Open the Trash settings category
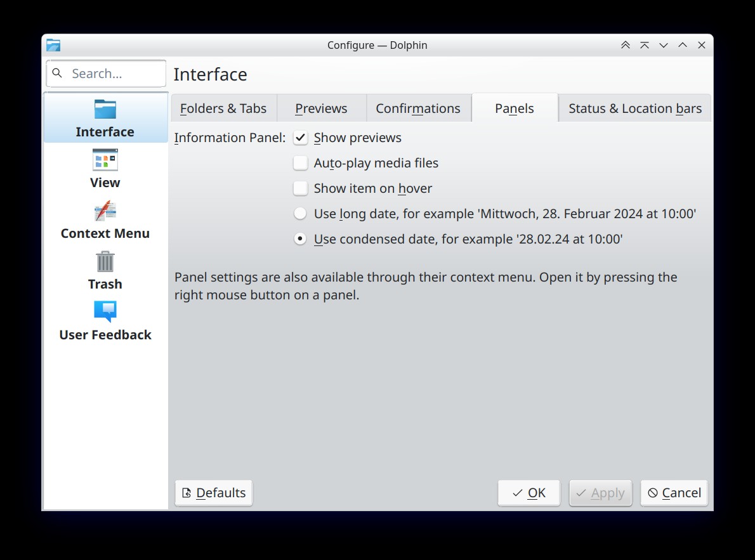Screen dimensions: 755x560 (105, 270)
